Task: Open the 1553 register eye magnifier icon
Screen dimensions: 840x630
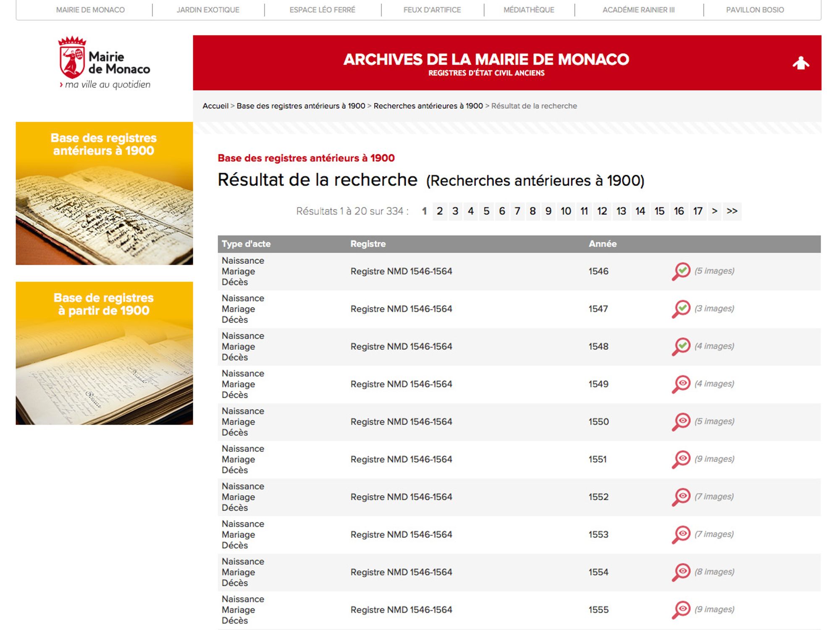Action: pyautogui.click(x=681, y=534)
